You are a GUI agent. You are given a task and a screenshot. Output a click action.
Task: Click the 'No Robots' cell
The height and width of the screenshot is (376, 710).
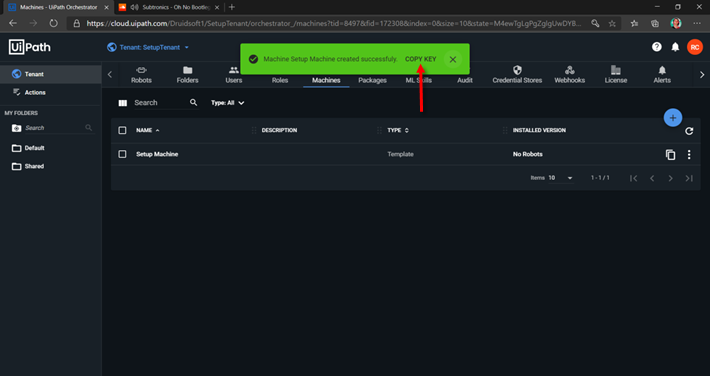point(528,154)
